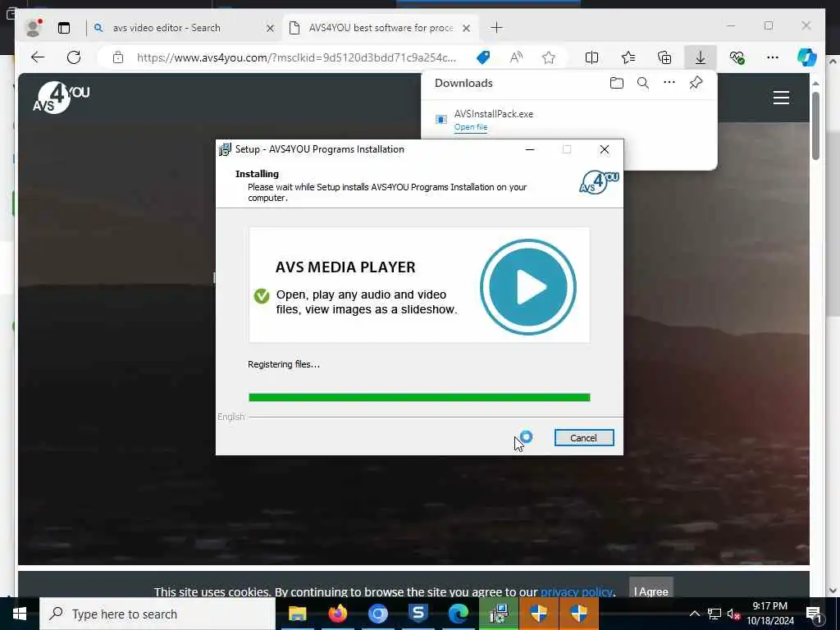The image size is (840, 630).
Task: Open the privacy policy link
Action: coord(577,592)
